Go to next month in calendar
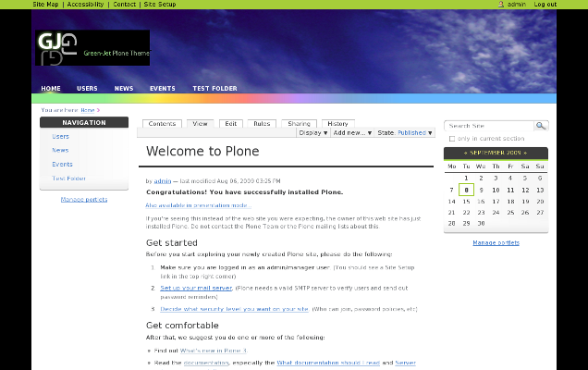 point(525,154)
